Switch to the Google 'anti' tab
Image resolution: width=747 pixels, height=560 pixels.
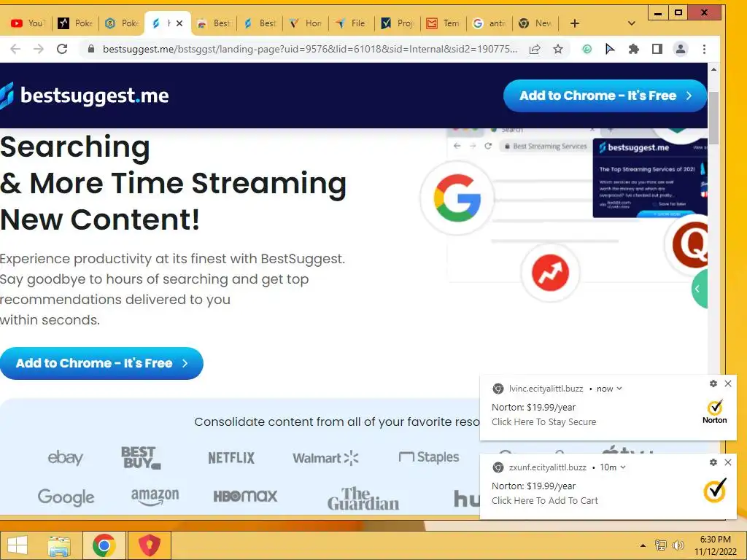pos(489,23)
